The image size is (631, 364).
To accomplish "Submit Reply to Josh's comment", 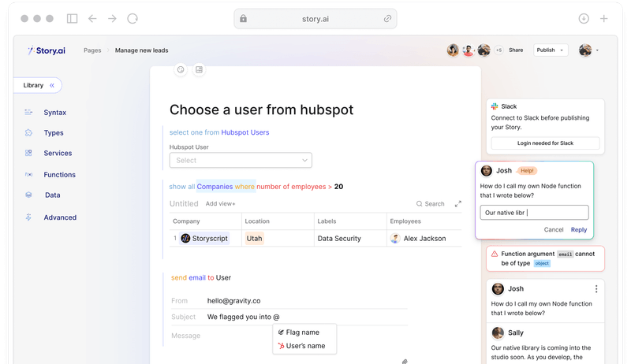I will tap(579, 229).
